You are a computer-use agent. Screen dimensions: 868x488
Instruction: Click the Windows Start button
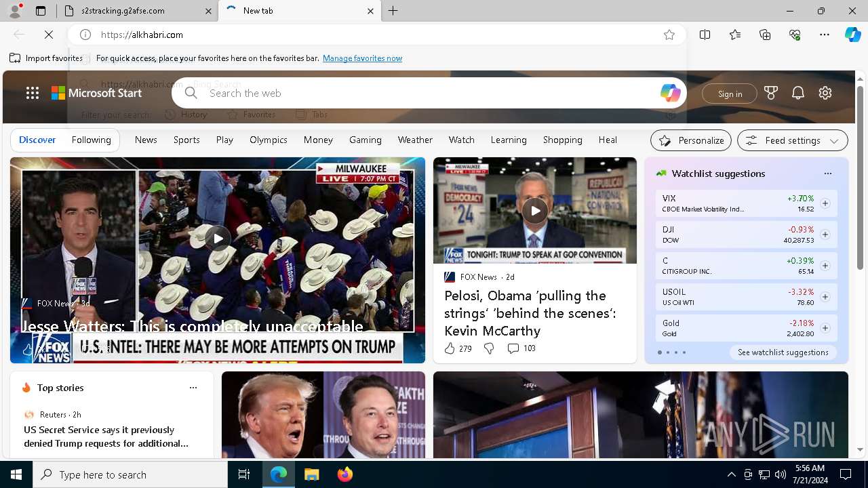click(16, 474)
